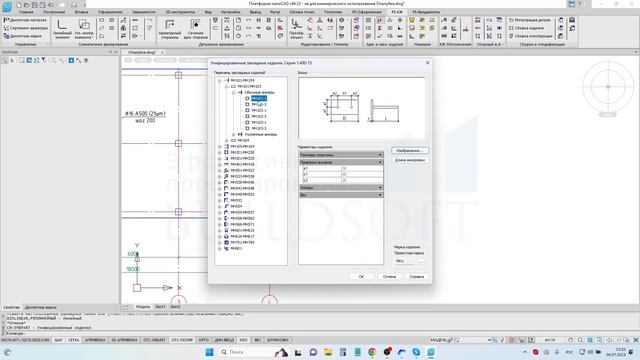
Task: Switch to the Лист1 layout tab
Action: coord(160,307)
